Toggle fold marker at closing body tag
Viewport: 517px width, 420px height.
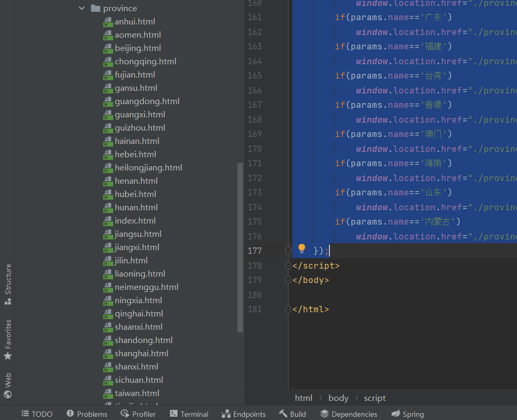(x=288, y=280)
